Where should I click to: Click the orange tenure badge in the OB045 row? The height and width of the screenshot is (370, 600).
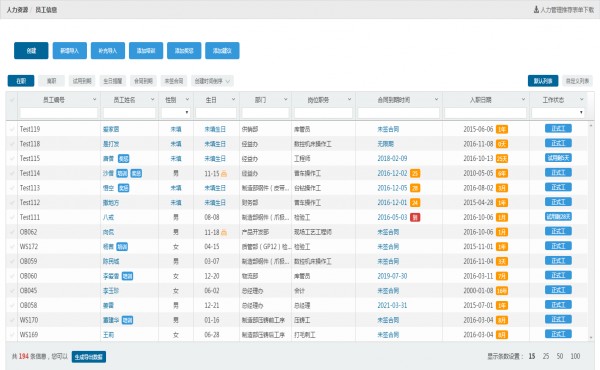coord(502,291)
